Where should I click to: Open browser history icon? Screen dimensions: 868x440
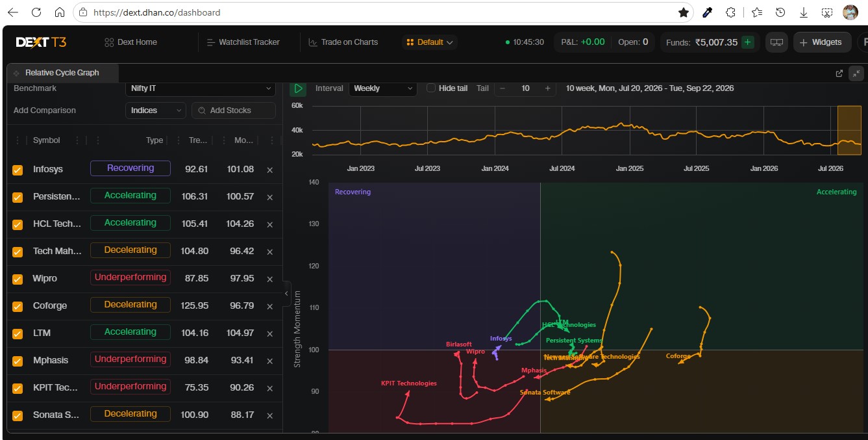click(780, 12)
